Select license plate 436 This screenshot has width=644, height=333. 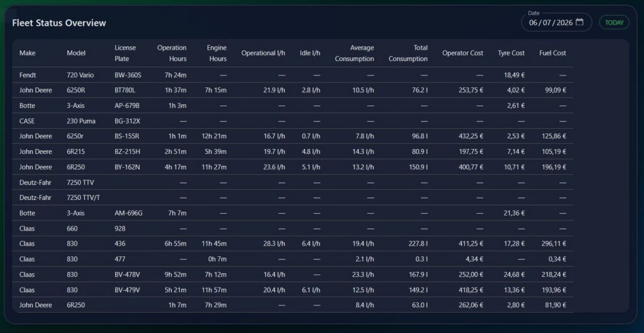point(120,244)
